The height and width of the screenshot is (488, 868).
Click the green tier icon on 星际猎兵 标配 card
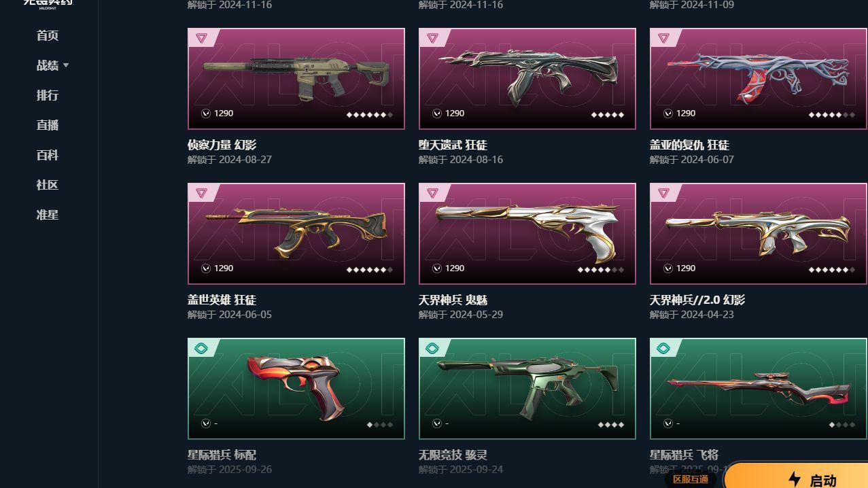[x=201, y=349]
